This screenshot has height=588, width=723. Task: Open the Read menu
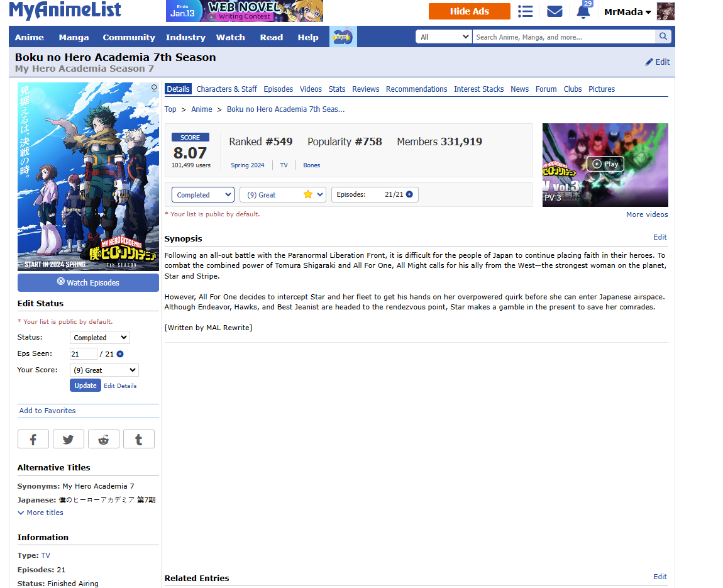[x=272, y=37]
